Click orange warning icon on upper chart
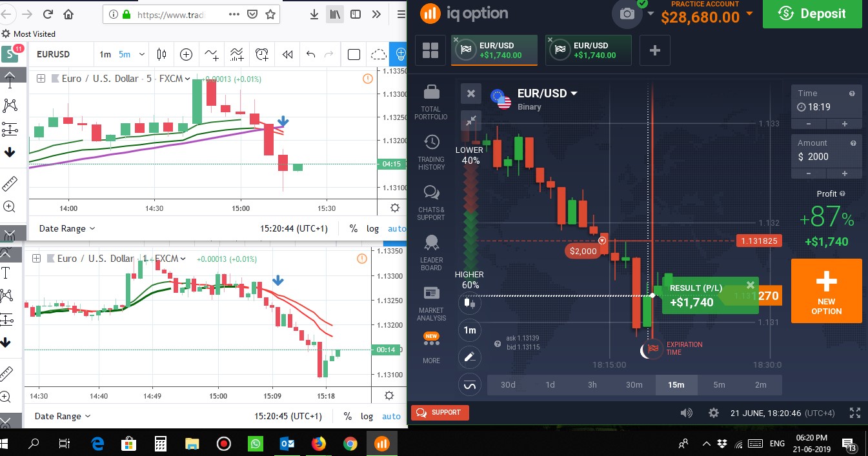The width and height of the screenshot is (868, 456). tap(368, 79)
